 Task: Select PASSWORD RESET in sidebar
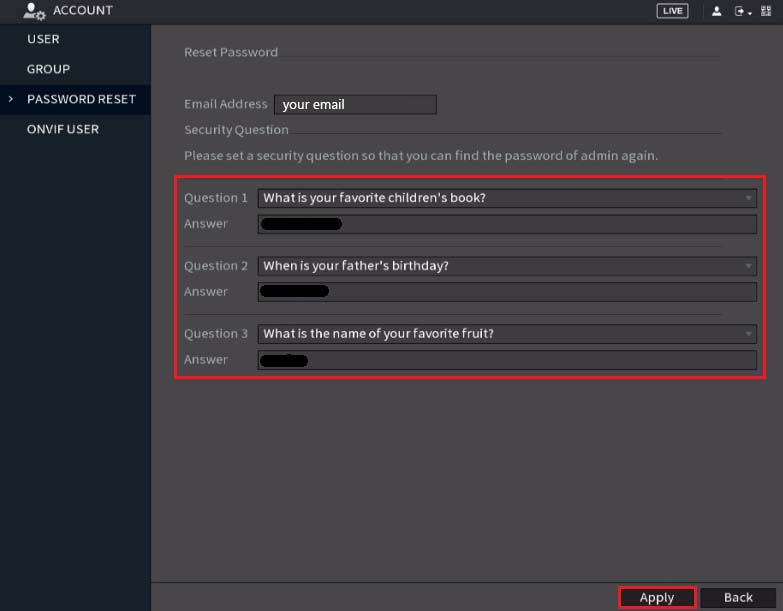tap(75, 99)
